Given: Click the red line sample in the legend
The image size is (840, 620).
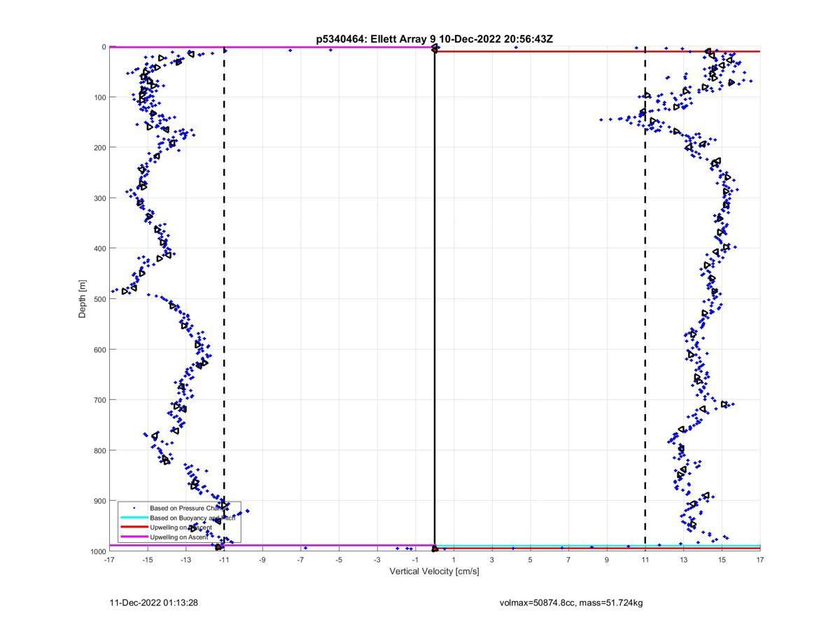Looking at the screenshot, I should pos(134,527).
